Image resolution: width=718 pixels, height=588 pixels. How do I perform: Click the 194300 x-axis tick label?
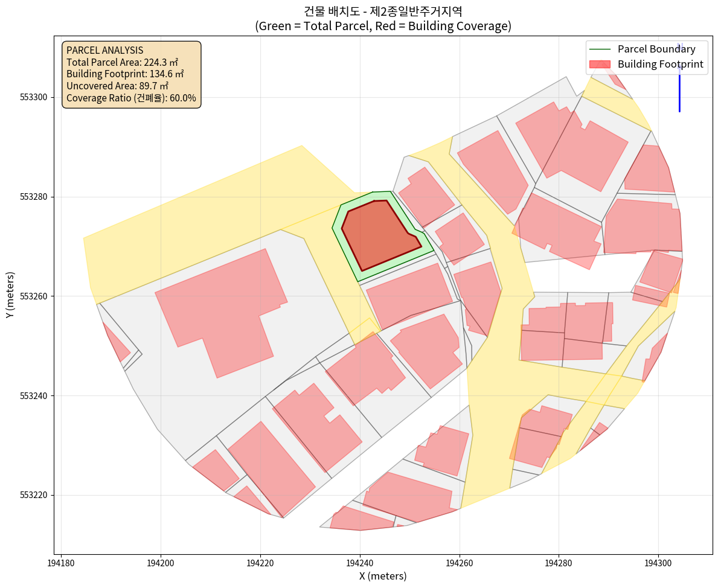point(658,563)
